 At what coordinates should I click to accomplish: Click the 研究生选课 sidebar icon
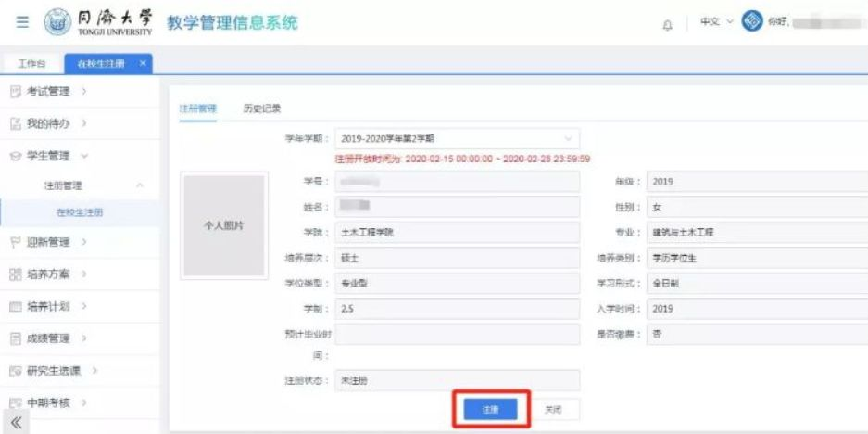click(16, 371)
